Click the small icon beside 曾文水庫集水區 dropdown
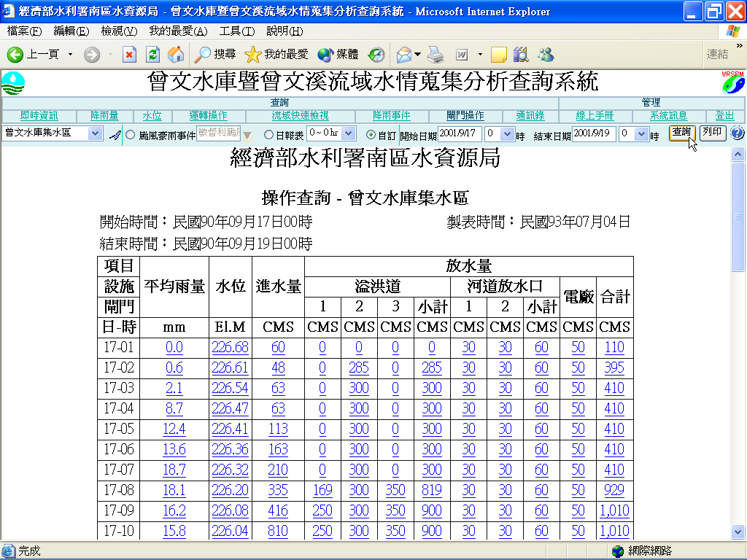Screen dimensions: 747x560 point(115,135)
